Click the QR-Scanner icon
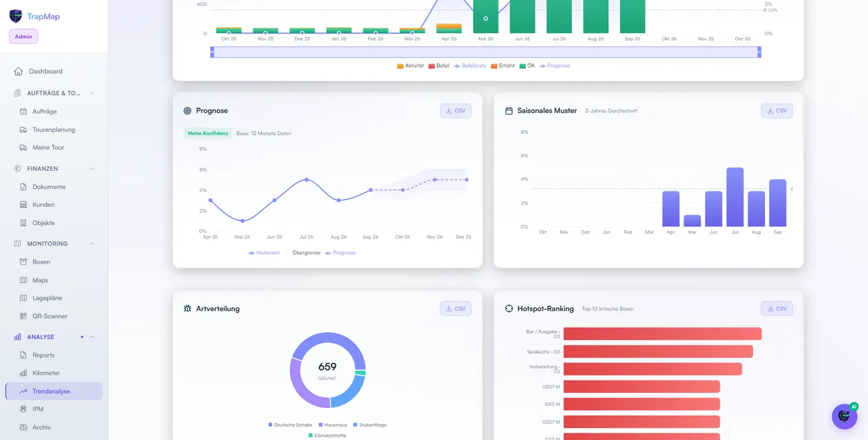This screenshot has height=440, width=868. click(24, 316)
